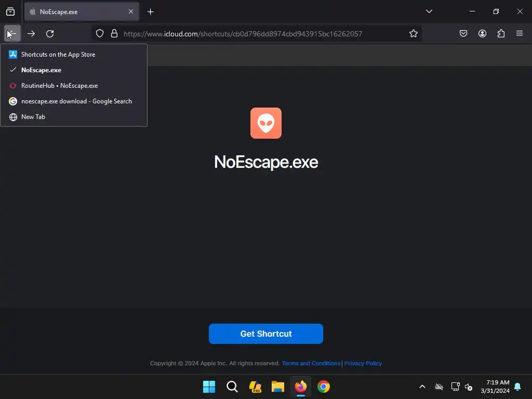This screenshot has width=532, height=399.
Task: Return to noescape.exe download Google Search
Action: (x=74, y=101)
